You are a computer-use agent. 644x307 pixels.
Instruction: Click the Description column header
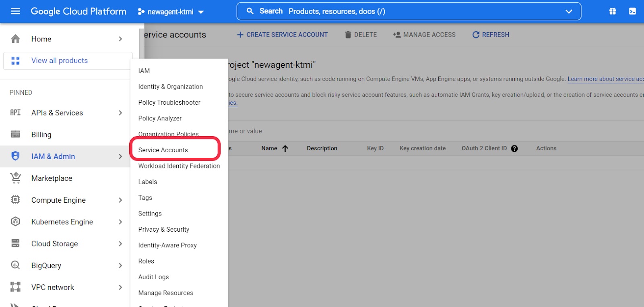(x=322, y=148)
